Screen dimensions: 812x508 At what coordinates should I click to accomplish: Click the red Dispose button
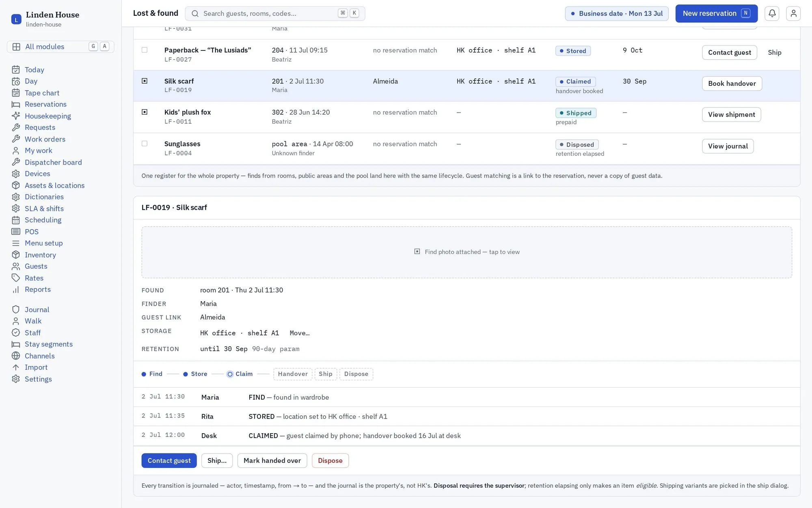[330, 460]
